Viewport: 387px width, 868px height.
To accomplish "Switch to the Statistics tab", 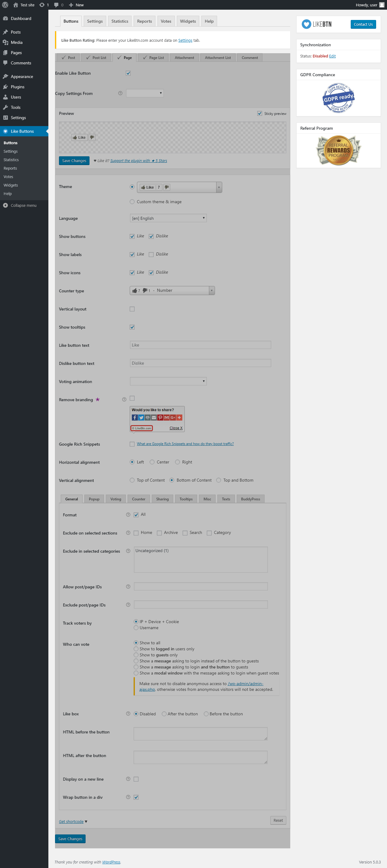I will coord(120,21).
